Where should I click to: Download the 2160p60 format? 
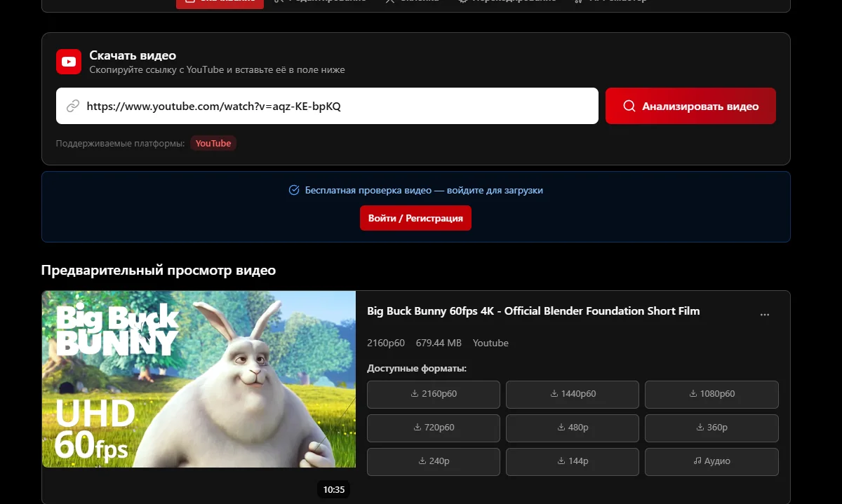[434, 394]
